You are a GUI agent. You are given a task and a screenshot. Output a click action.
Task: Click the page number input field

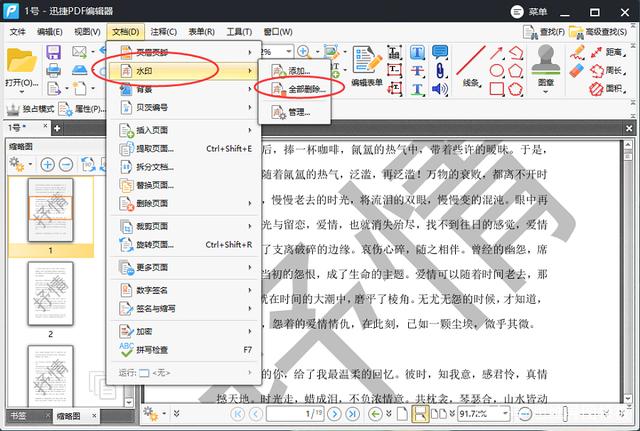tap(295, 414)
